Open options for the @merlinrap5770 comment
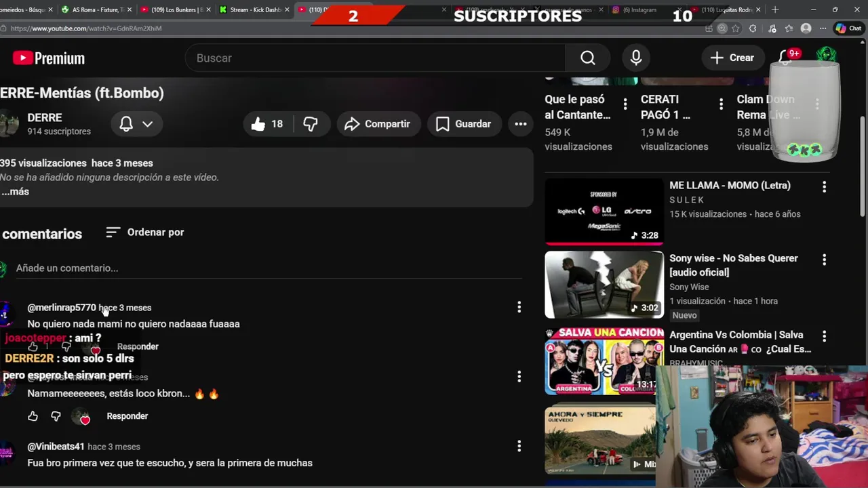Viewport: 868px width, 488px height. click(519, 308)
